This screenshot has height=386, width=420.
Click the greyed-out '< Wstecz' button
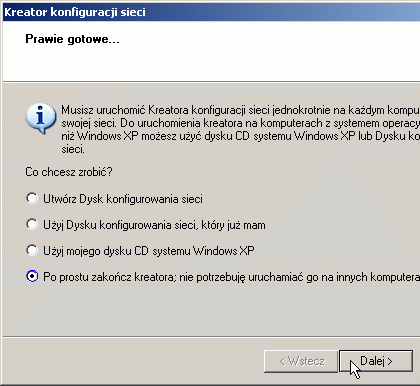coord(301,361)
